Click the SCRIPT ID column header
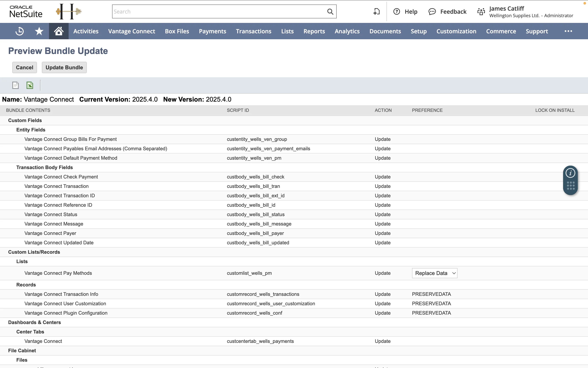The width and height of the screenshot is (588, 368). [238, 110]
